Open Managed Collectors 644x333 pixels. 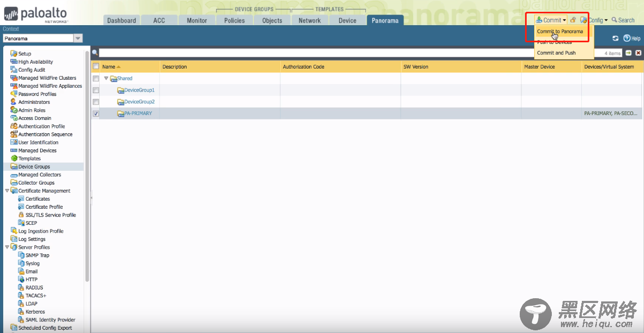pos(36,175)
